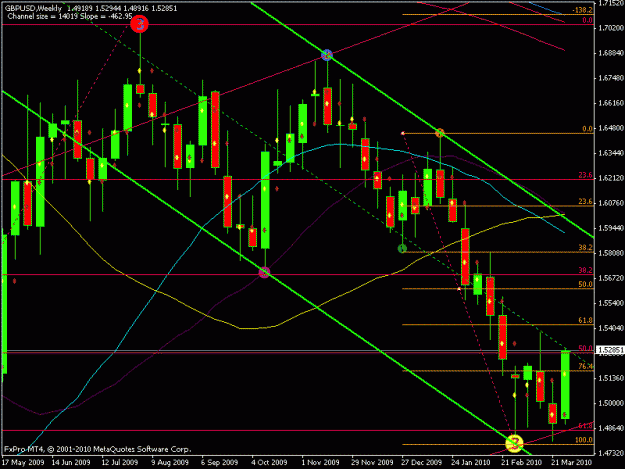Click the 1.60760 price axis label
The width and height of the screenshot is (625, 469).
point(611,203)
